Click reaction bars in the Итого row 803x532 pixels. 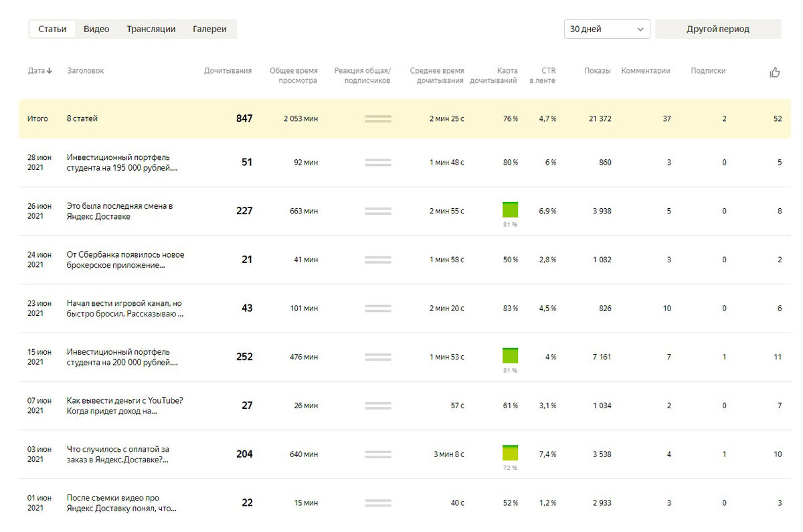(x=378, y=118)
